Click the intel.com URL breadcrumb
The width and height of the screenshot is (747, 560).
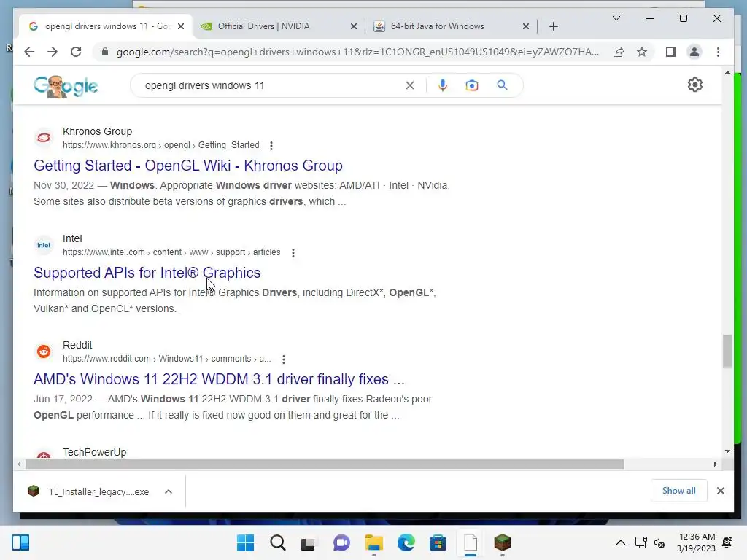171,252
